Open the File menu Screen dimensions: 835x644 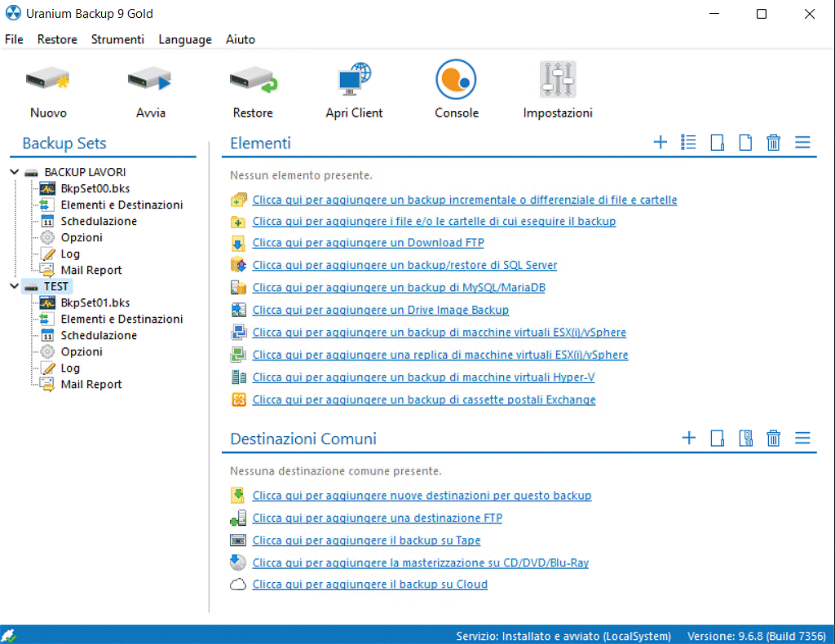click(14, 39)
